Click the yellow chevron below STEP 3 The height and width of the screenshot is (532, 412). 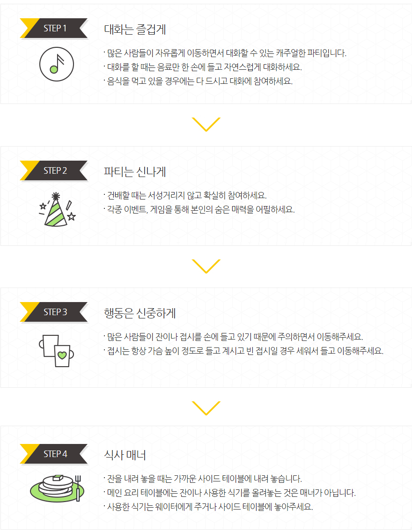pos(206,408)
